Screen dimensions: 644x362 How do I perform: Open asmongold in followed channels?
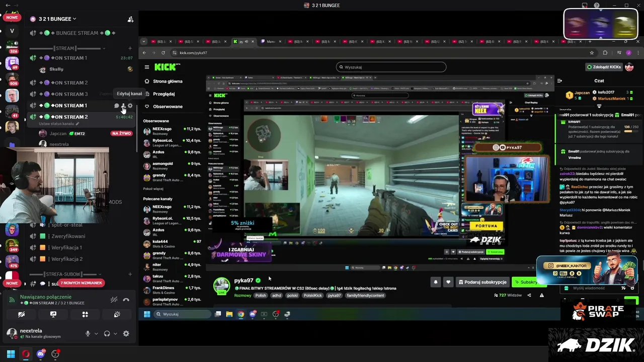pyautogui.click(x=172, y=165)
